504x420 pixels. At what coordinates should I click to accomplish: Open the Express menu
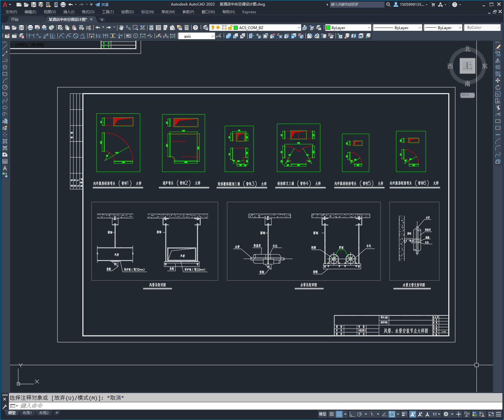coord(249,12)
